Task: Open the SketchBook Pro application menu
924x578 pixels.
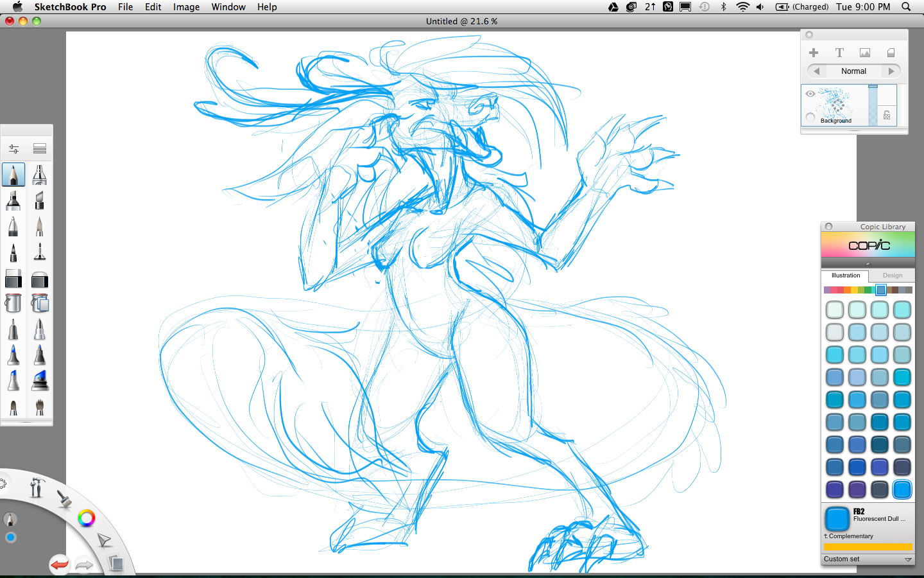Action: point(71,7)
